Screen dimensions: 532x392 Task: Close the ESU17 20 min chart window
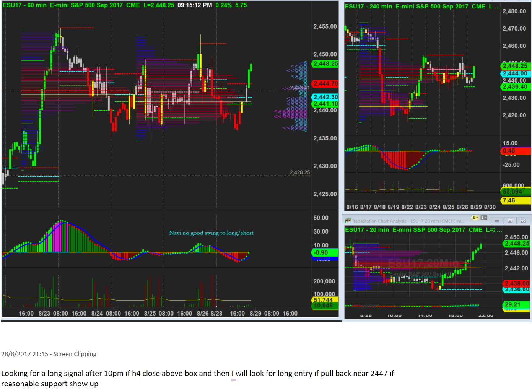(524, 221)
